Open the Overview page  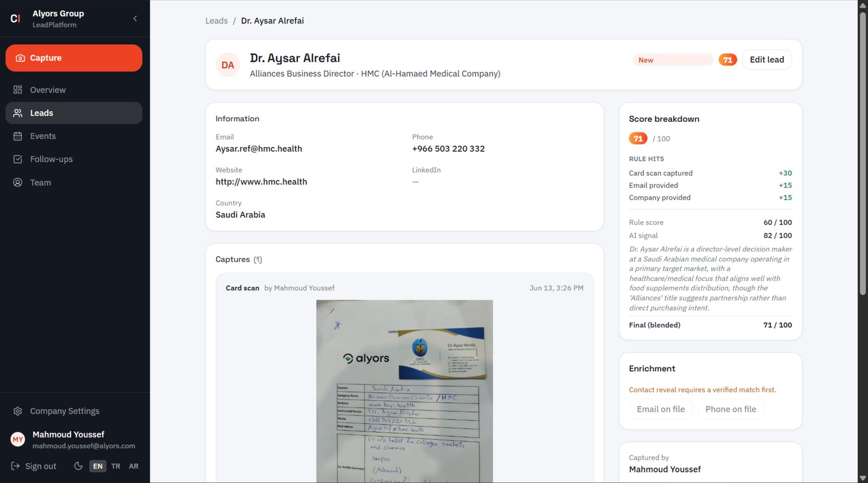74,90
